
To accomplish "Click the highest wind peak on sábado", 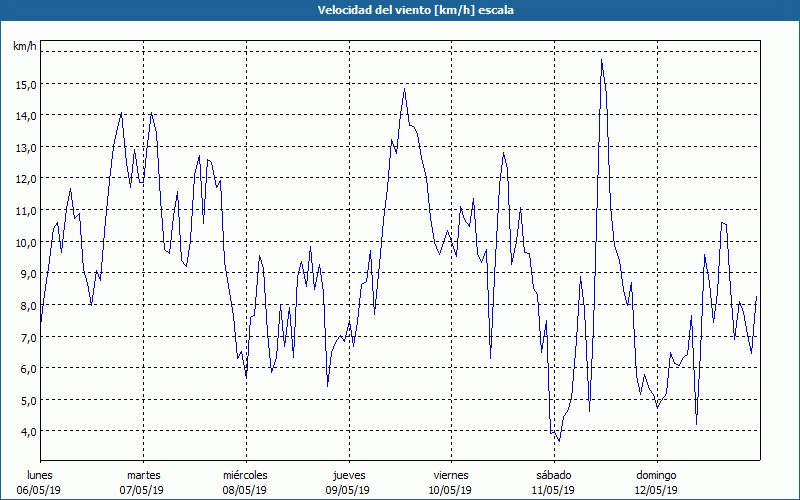I will pos(602,60).
